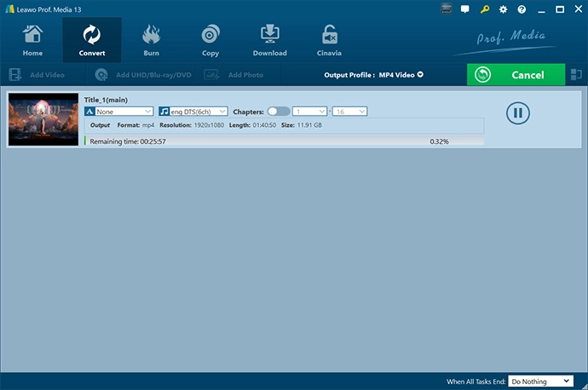The image size is (588, 390).
Task: Switch to the Burn module
Action: point(151,40)
